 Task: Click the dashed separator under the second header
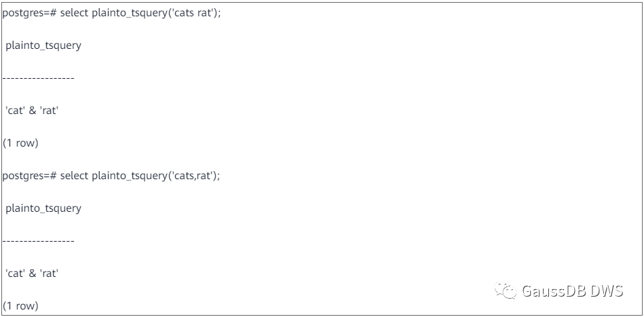pos(38,240)
